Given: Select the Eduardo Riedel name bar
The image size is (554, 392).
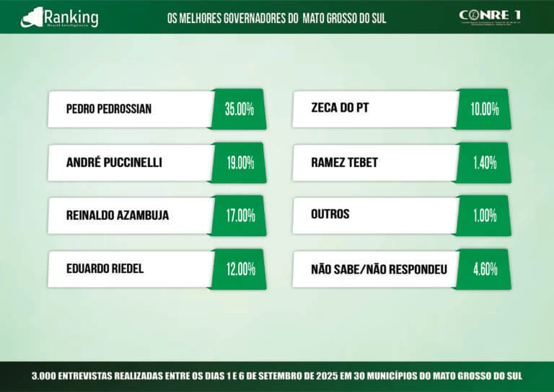Looking at the screenshot, I should pos(130,269).
